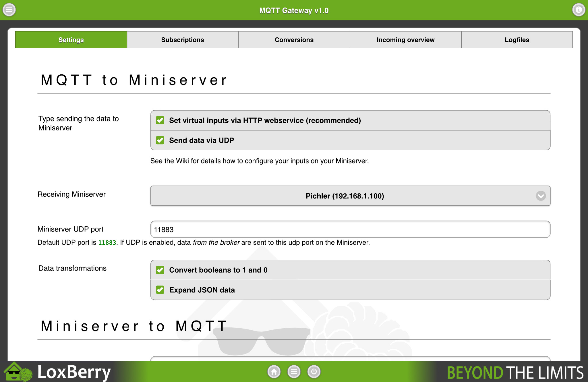The height and width of the screenshot is (382, 588).
Task: Open the Conversions tab
Action: pos(294,40)
